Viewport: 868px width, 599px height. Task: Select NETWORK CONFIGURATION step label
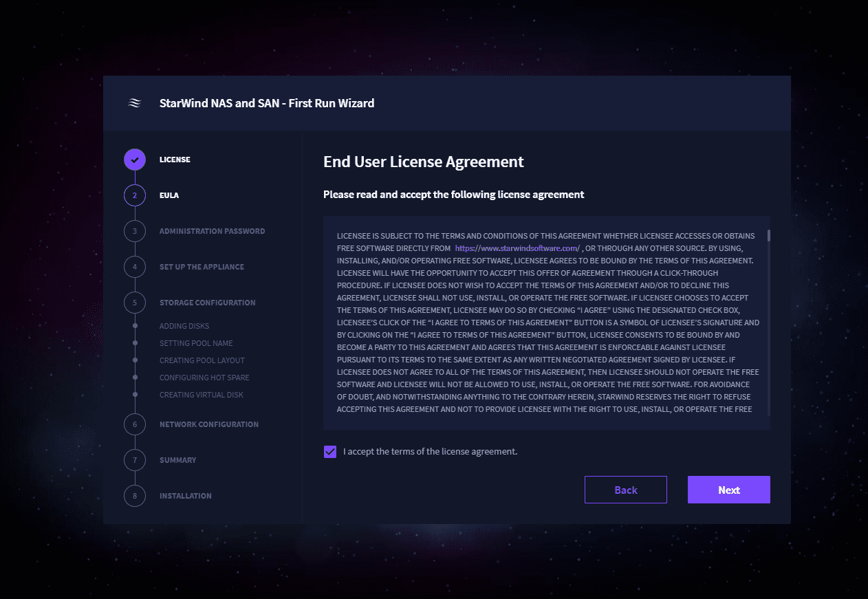click(x=209, y=424)
